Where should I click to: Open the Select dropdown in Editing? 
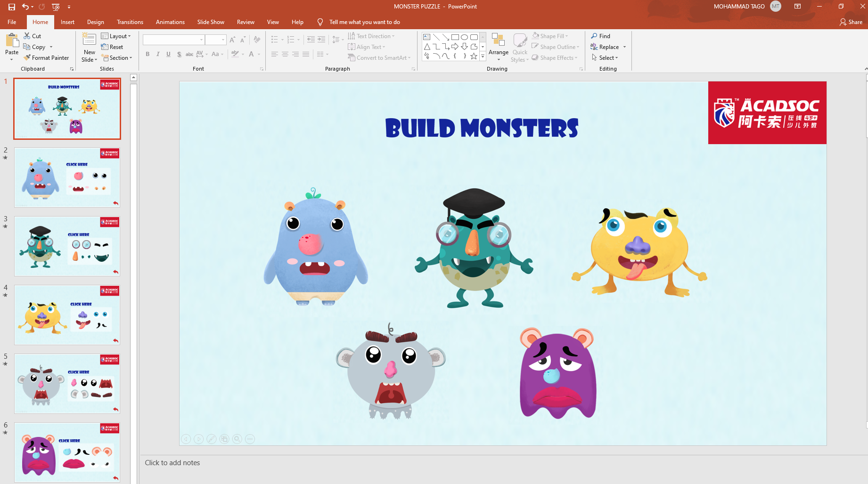(x=606, y=58)
